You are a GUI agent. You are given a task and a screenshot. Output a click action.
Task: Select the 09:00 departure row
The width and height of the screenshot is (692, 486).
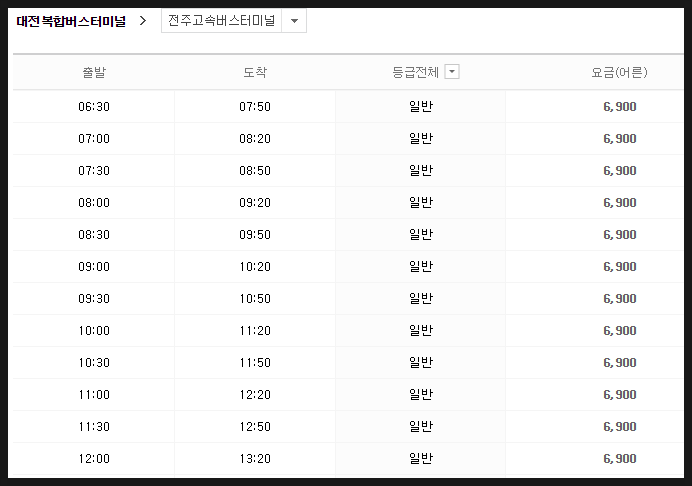[x=348, y=267]
